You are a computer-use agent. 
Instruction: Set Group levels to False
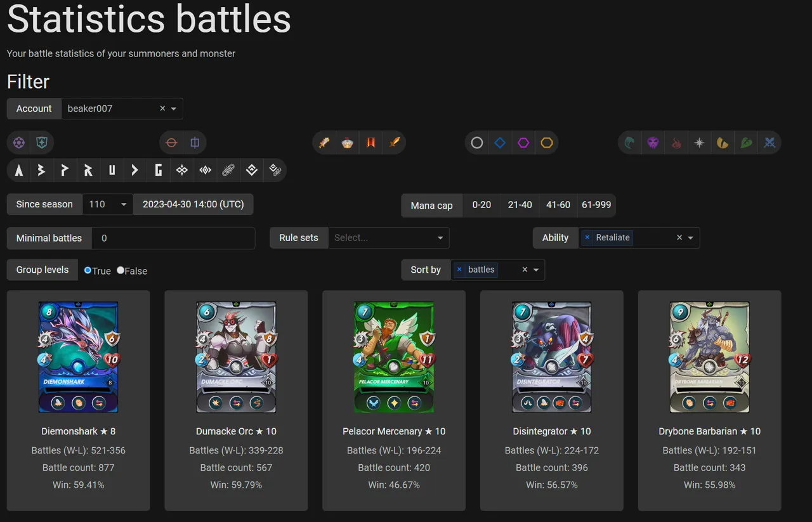[x=121, y=270]
